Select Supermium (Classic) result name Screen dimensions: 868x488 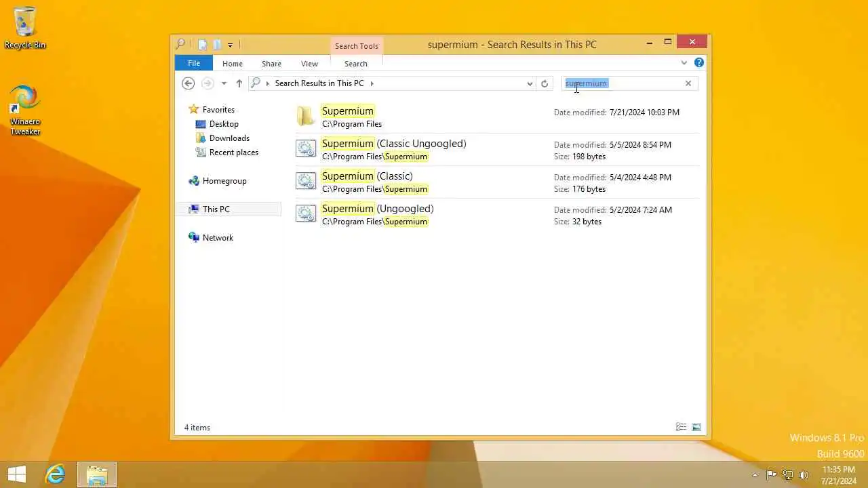[367, 176]
